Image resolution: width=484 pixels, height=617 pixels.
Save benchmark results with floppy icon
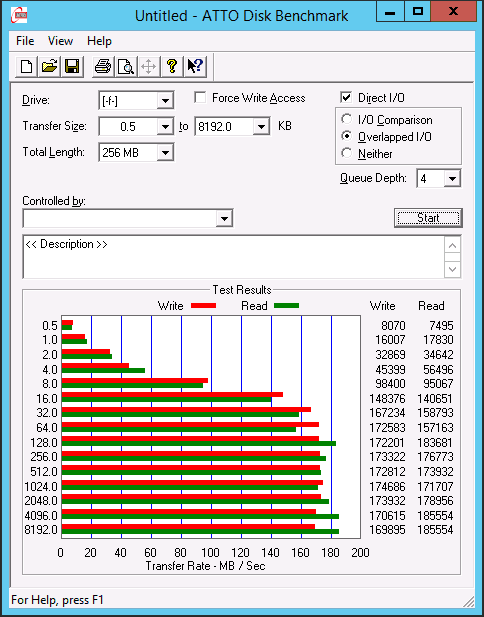72,66
